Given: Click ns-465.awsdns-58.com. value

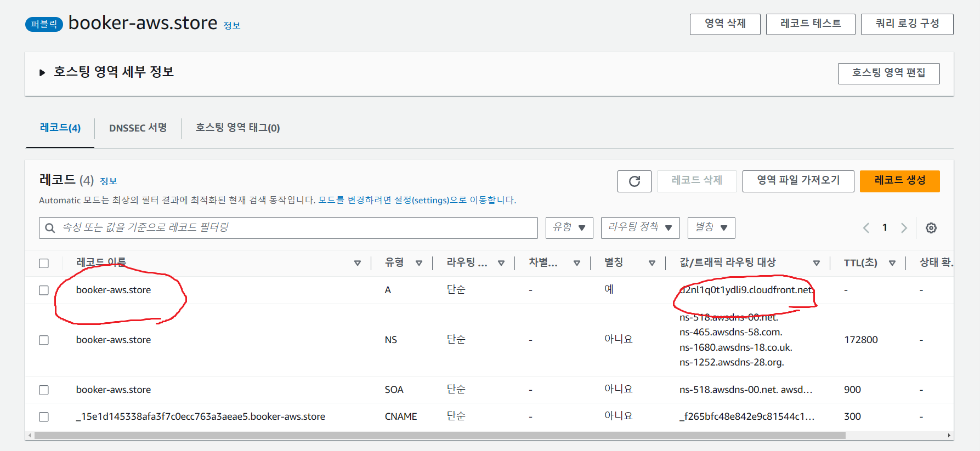Looking at the screenshot, I should point(731,332).
